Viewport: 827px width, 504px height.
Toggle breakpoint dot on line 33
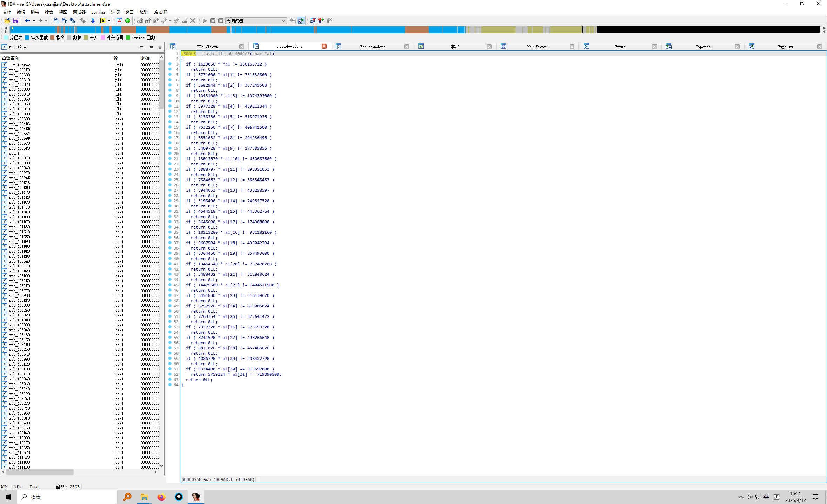170,222
